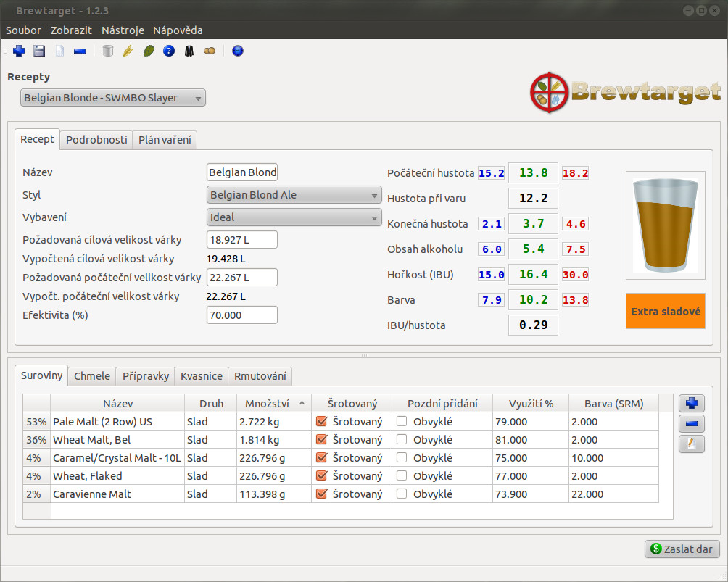This screenshot has height=582, width=728.
Task: Click the blue minus remove recipe toolbar icon
Action: [80, 51]
